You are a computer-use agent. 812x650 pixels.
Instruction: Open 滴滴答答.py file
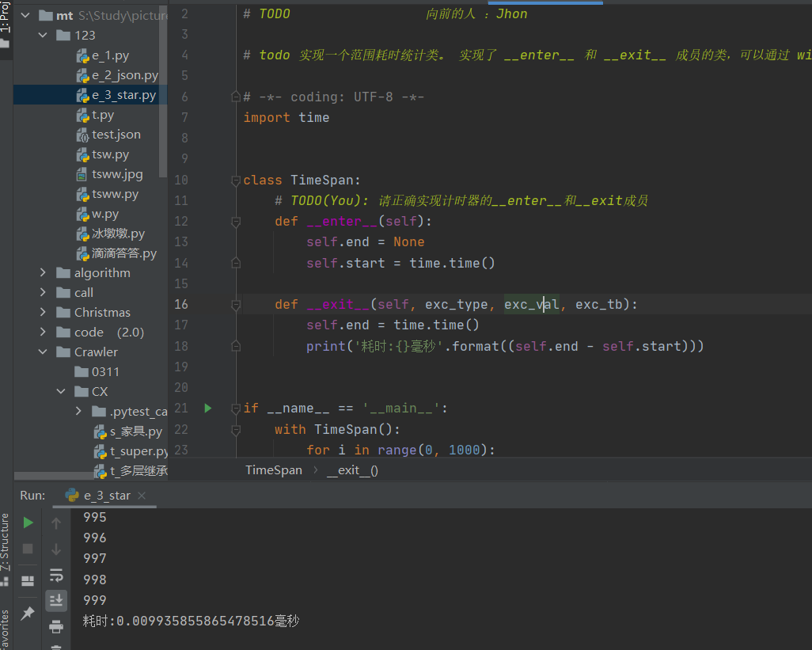click(x=116, y=253)
